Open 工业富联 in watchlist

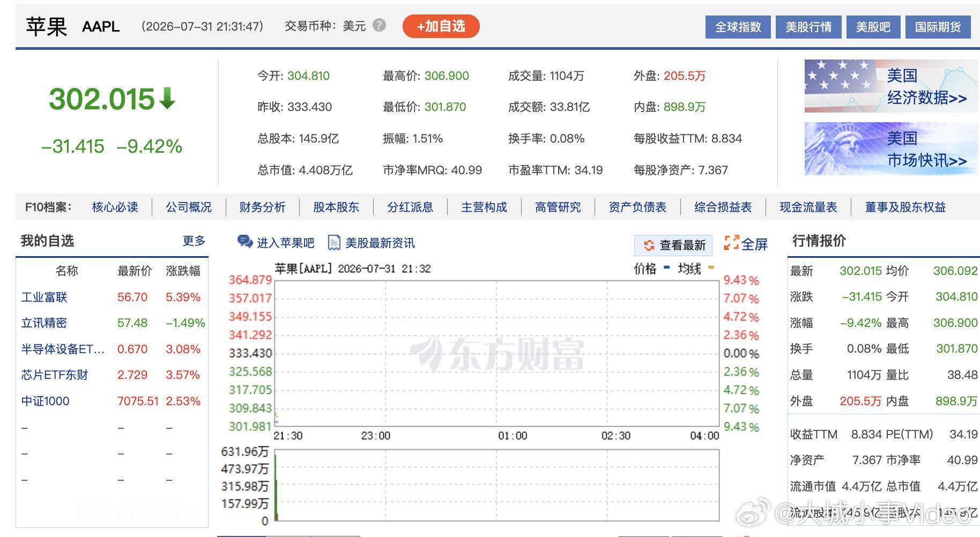pos(44,297)
